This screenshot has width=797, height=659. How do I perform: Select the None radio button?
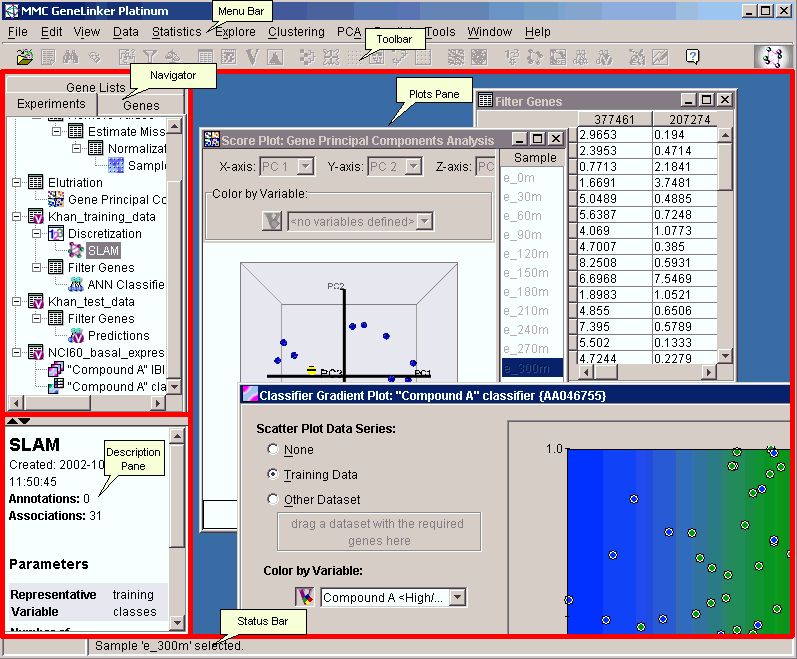pos(273,449)
